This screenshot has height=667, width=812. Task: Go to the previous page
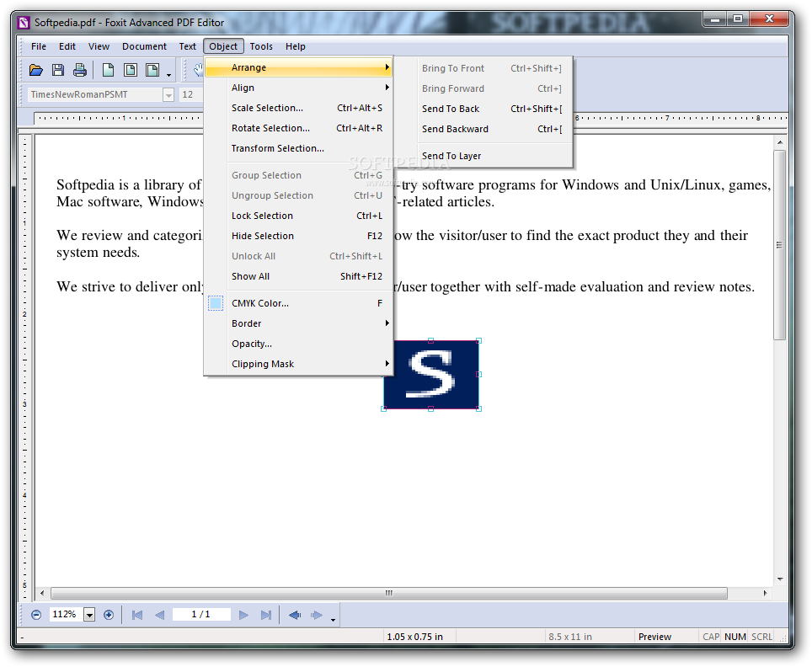pyautogui.click(x=159, y=615)
